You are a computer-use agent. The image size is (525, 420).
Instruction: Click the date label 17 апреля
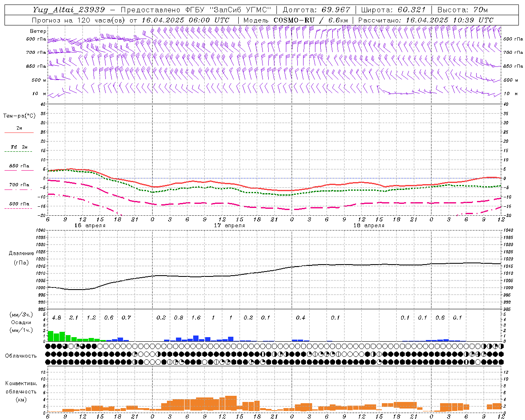[x=229, y=226]
